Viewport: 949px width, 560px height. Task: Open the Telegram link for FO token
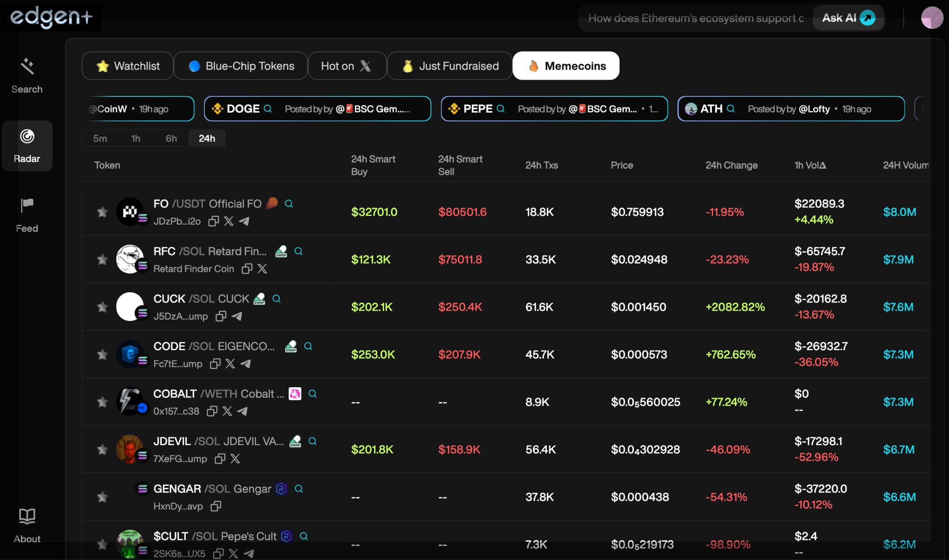244,221
